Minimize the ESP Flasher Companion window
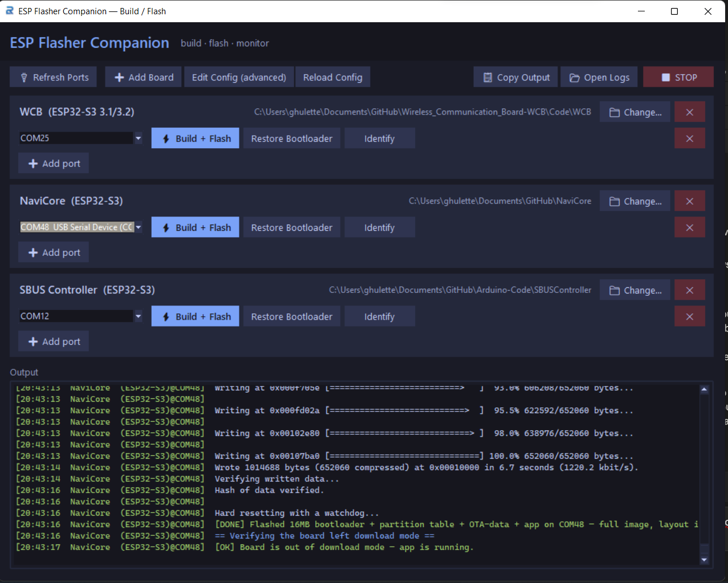The width and height of the screenshot is (728, 583). (x=641, y=11)
